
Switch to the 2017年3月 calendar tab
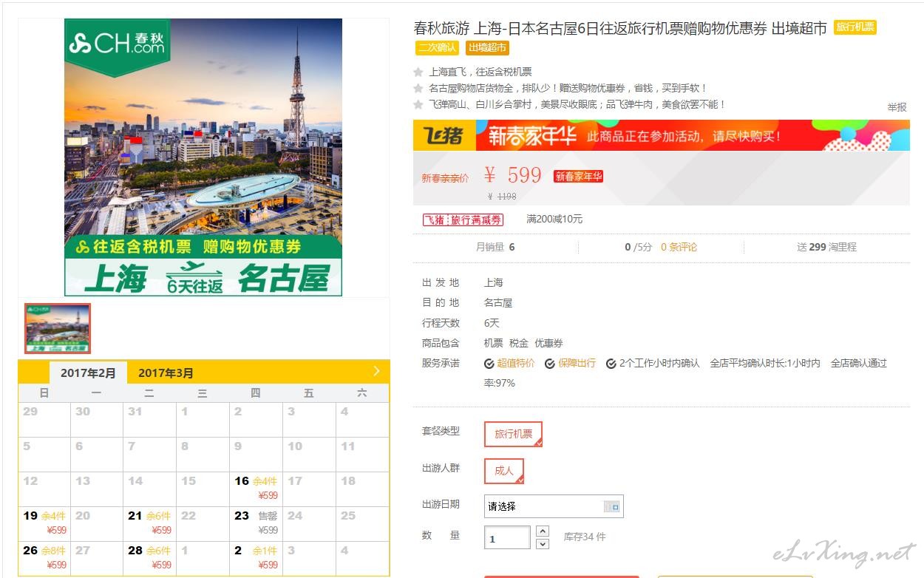166,373
